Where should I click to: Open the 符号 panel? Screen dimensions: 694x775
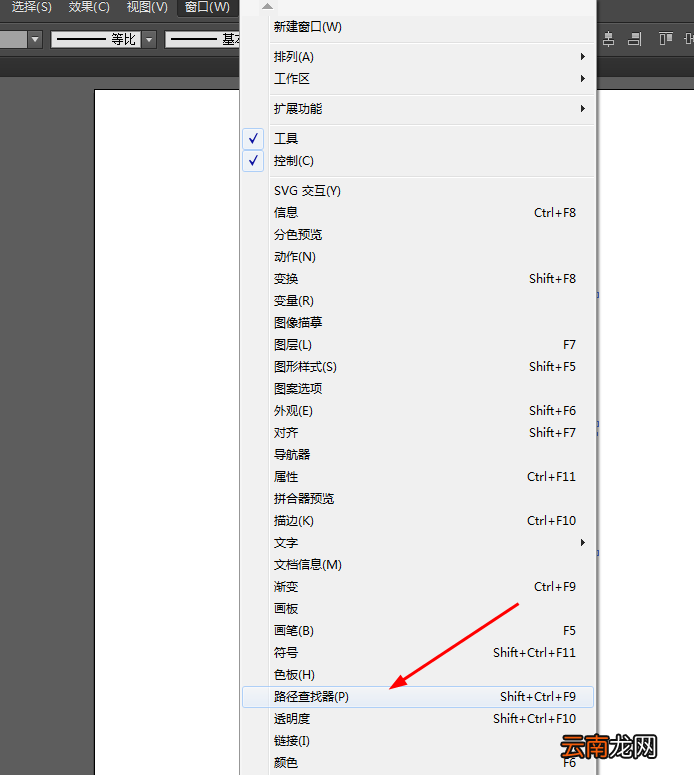(418, 652)
